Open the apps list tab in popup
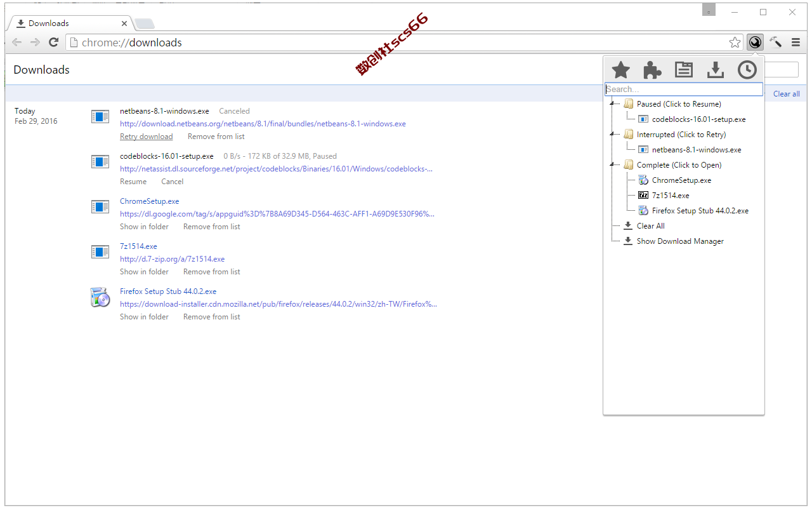This screenshot has height=508, width=812. tap(684, 70)
